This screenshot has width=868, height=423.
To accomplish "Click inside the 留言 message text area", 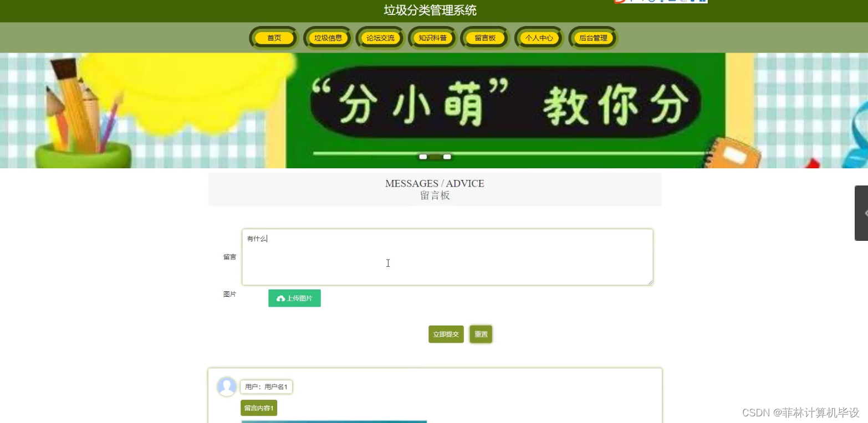I will pyautogui.click(x=447, y=256).
